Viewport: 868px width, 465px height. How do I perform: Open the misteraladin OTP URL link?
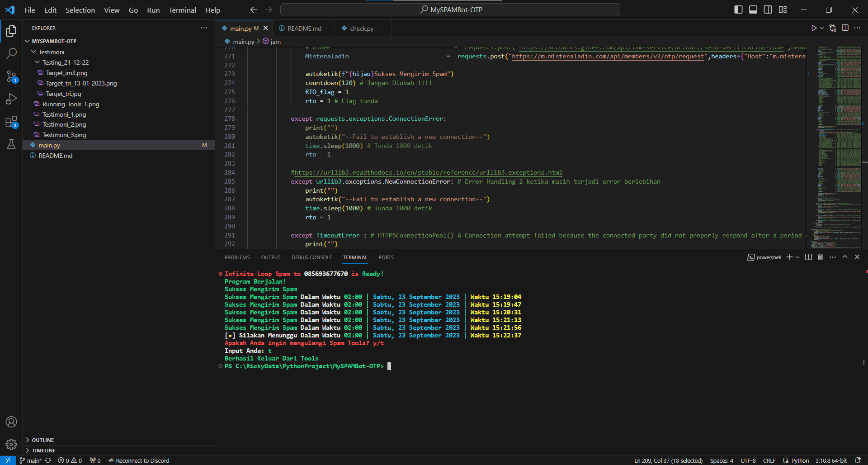point(608,56)
